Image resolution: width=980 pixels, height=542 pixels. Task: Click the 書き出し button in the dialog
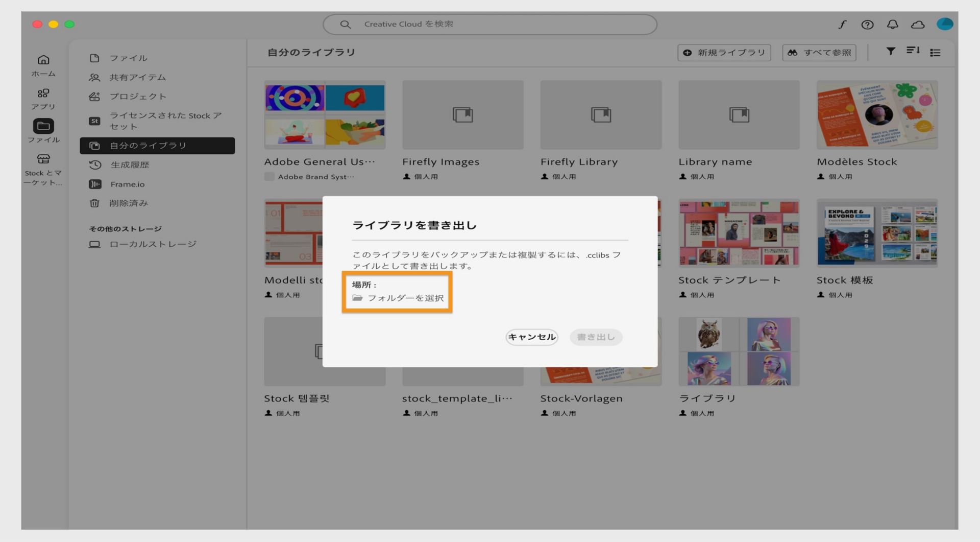pos(596,337)
